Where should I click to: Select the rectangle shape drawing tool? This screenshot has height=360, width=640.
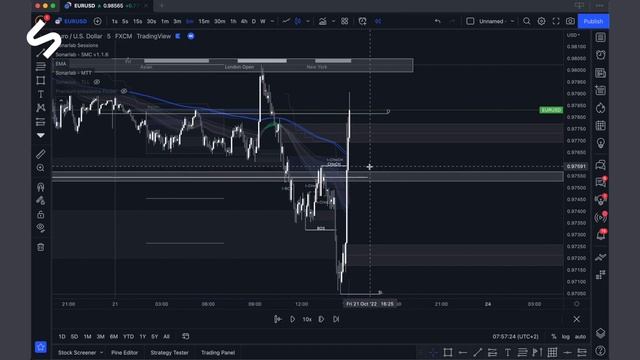(x=40, y=80)
